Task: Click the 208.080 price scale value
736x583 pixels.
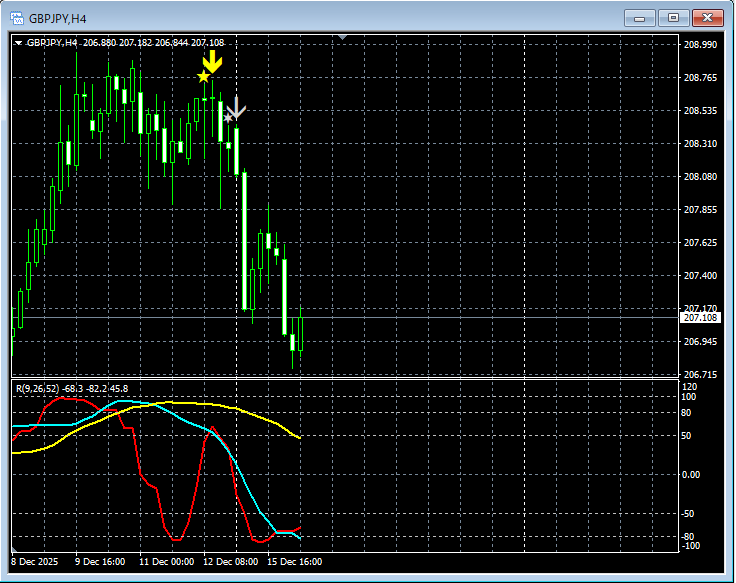Action: coord(700,176)
